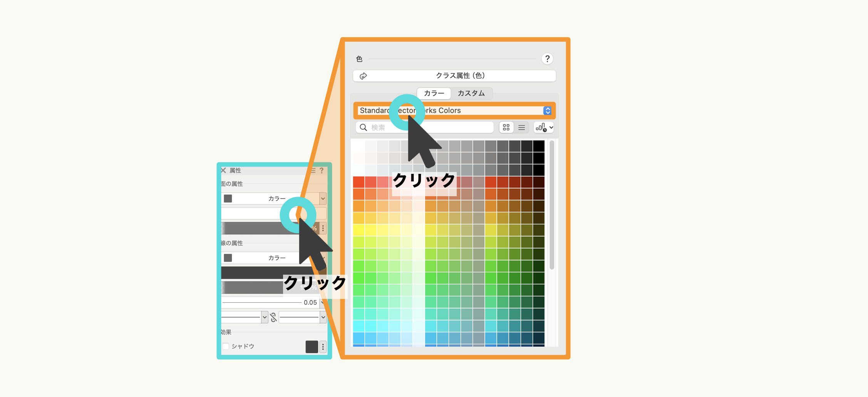Pick the black swatch in top-right corner
The height and width of the screenshot is (397, 868).
coord(538,146)
